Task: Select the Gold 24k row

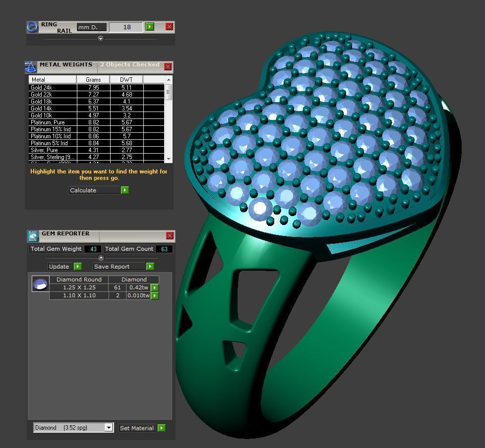Action: [97, 88]
